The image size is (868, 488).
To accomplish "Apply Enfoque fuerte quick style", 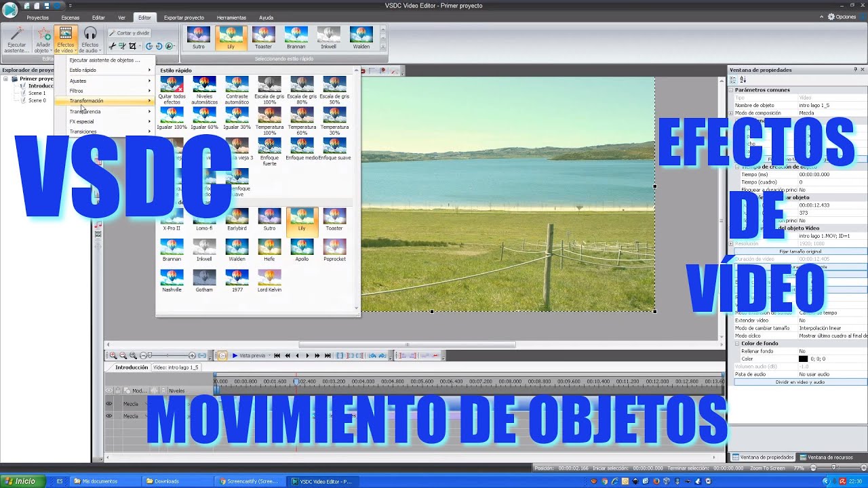I will pyautogui.click(x=269, y=152).
